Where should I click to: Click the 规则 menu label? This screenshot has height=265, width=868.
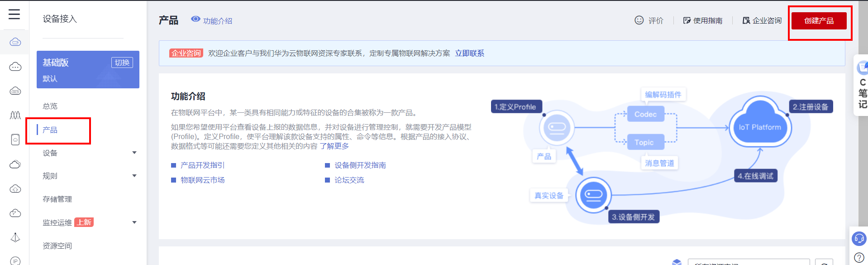(x=50, y=176)
